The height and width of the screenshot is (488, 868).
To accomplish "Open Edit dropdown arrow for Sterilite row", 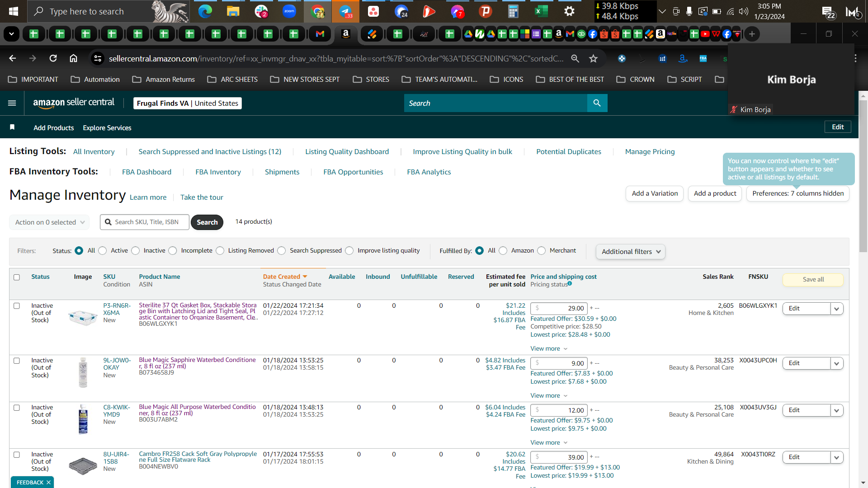I will (837, 309).
